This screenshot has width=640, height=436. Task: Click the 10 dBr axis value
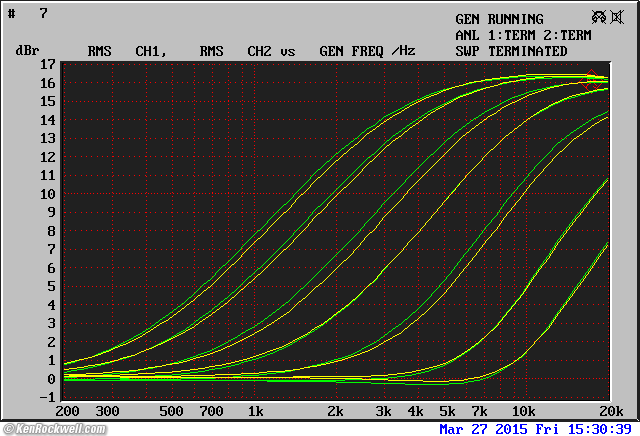pyautogui.click(x=47, y=194)
